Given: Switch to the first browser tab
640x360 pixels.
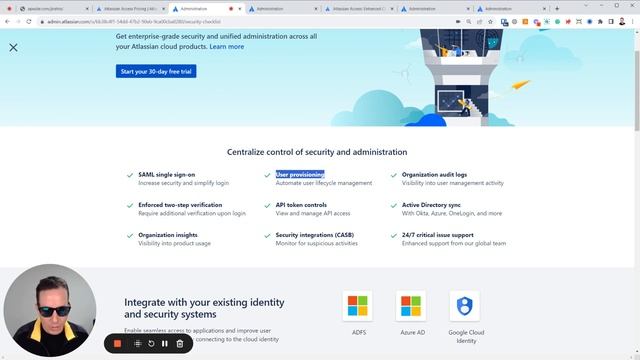Looking at the screenshot, I should [53, 9].
